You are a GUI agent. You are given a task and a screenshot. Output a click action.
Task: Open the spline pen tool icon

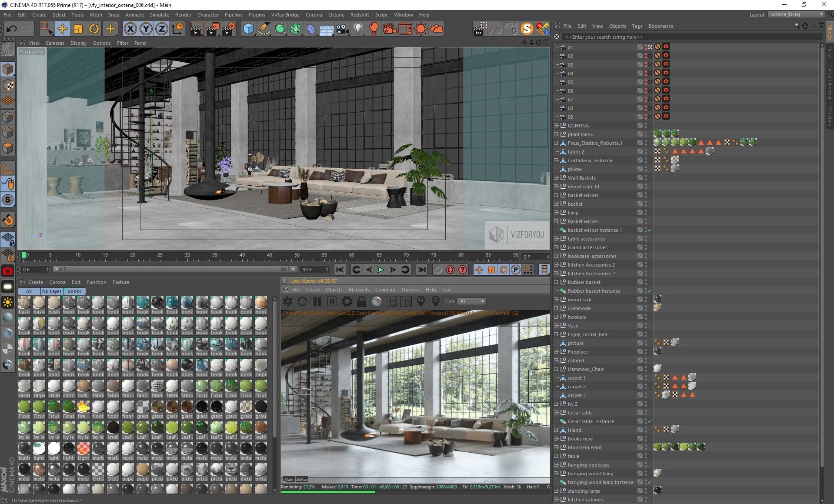[264, 29]
